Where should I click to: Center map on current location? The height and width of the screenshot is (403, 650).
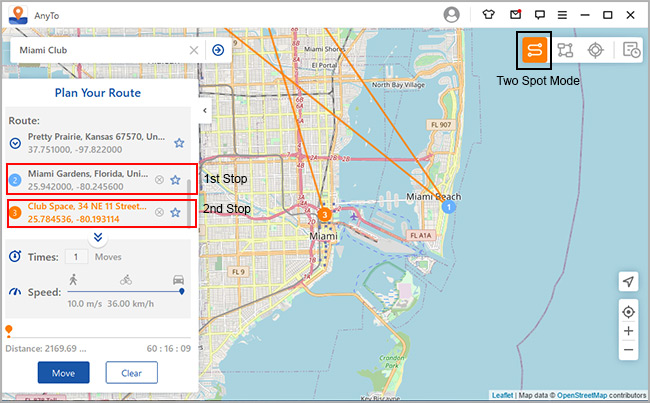tap(627, 312)
